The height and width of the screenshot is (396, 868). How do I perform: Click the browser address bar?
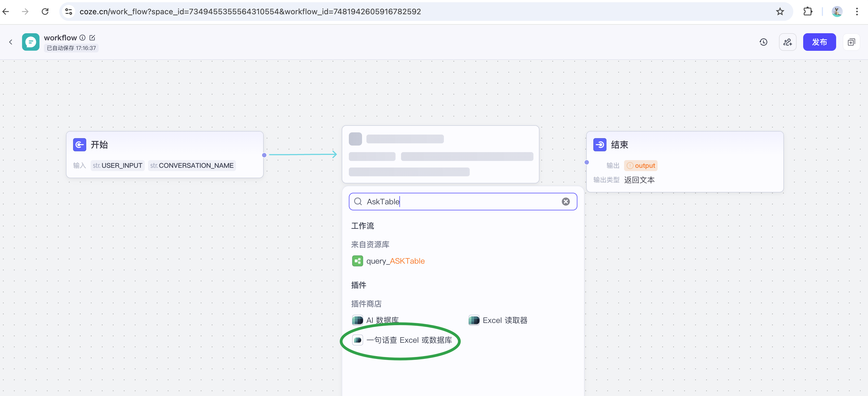click(x=249, y=11)
